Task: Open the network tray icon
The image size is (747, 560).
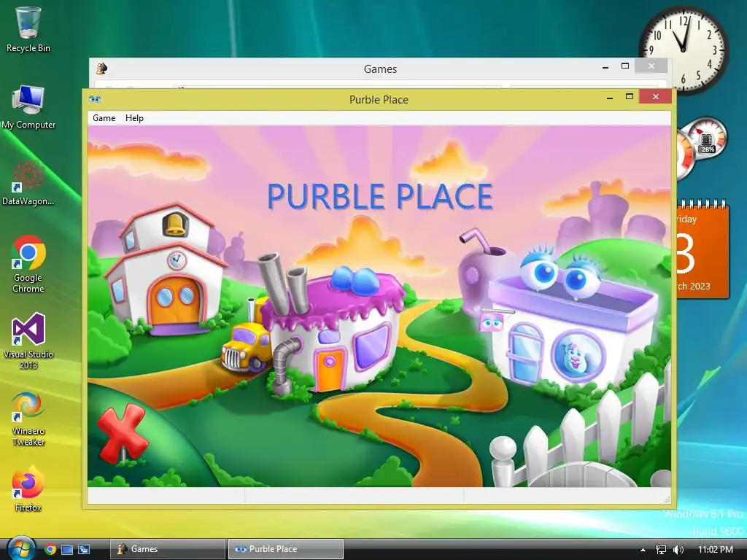Action: point(661,550)
